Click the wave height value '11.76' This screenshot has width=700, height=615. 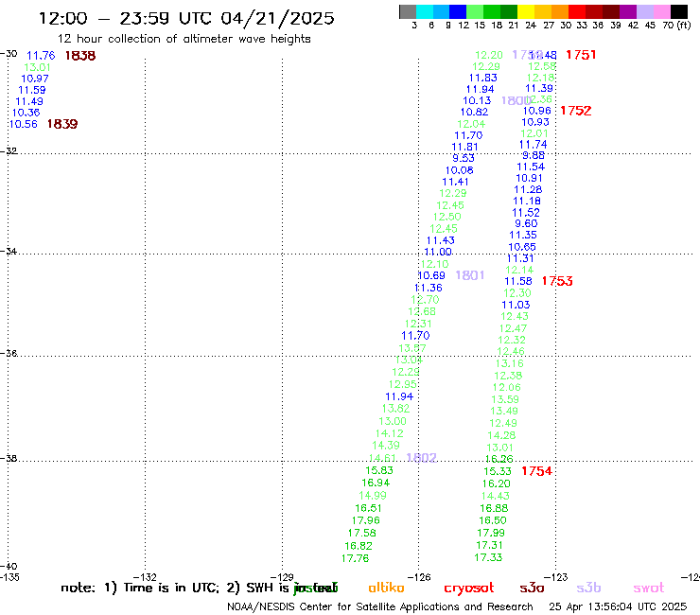[x=41, y=56]
